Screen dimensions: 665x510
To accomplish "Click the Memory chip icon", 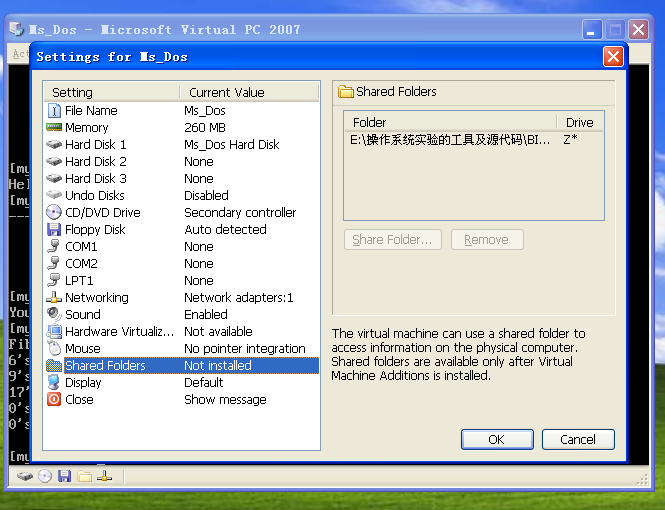I will pos(54,127).
